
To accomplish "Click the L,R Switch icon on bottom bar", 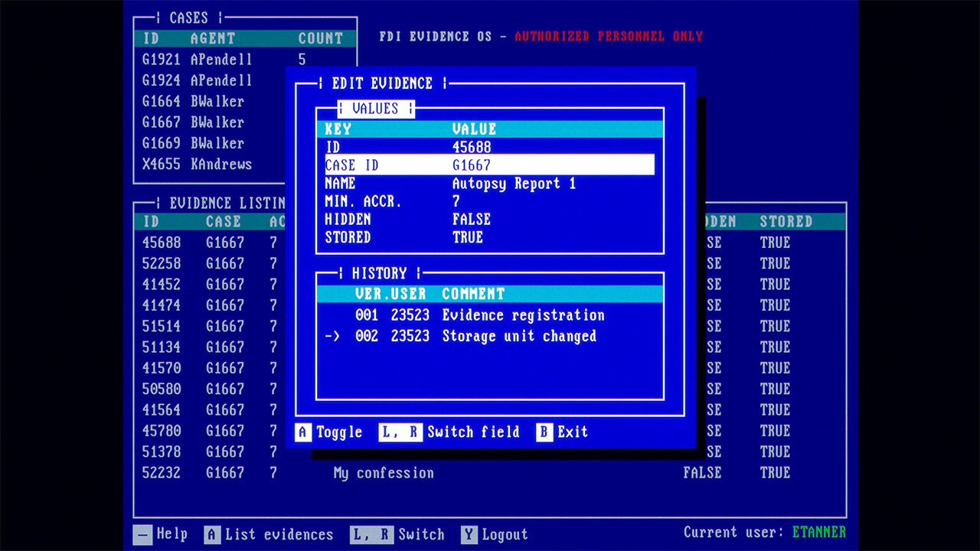I will 371,534.
